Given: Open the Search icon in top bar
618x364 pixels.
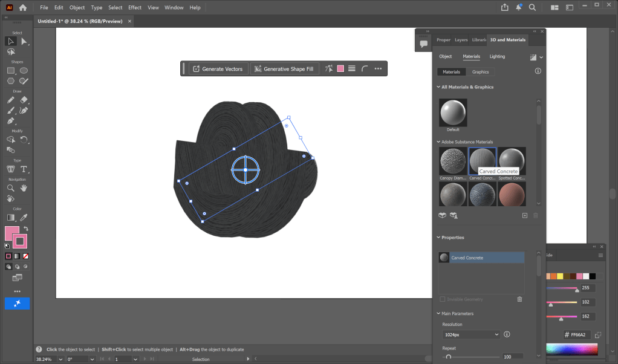Looking at the screenshot, I should tap(533, 8).
